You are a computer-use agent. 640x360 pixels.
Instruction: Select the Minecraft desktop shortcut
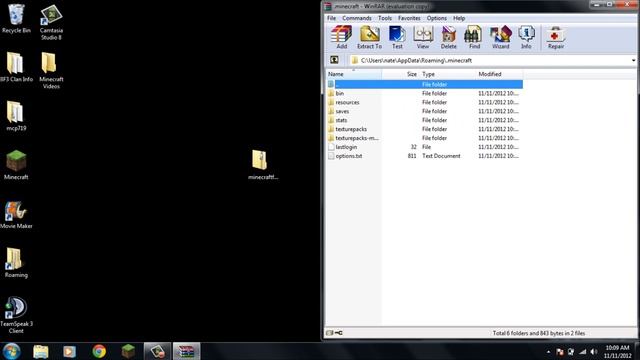[16, 165]
